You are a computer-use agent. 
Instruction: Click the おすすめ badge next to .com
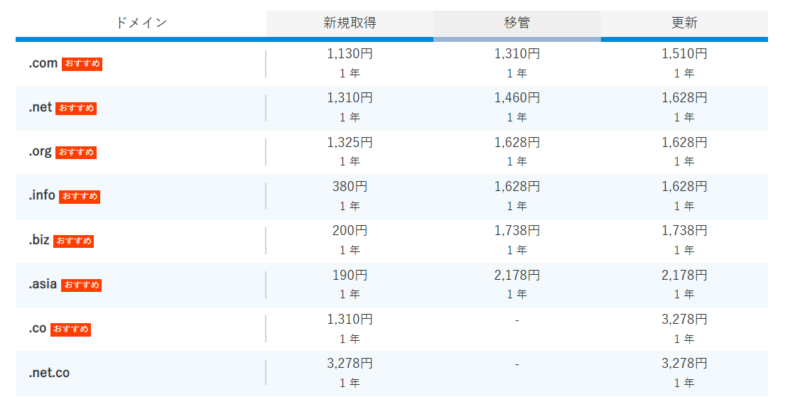pos(82,64)
